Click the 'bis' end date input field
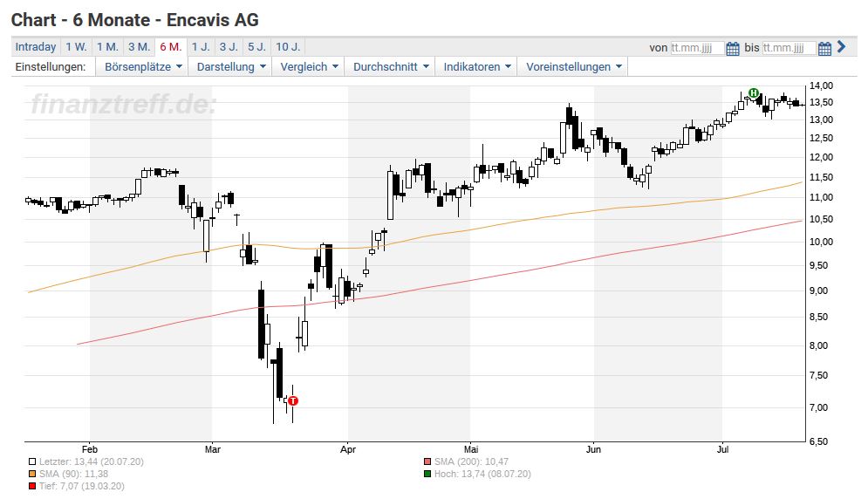 pyautogui.click(x=789, y=48)
